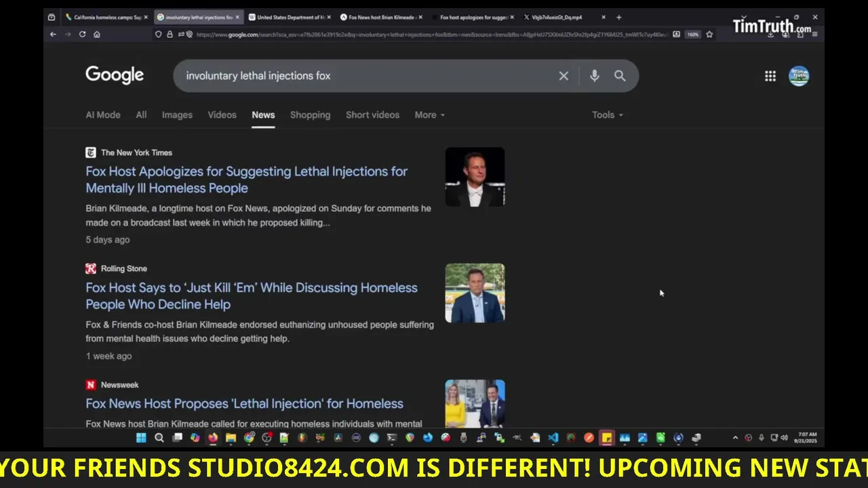Open Windows taskbar search
This screenshot has width=868, height=488.
point(159,438)
